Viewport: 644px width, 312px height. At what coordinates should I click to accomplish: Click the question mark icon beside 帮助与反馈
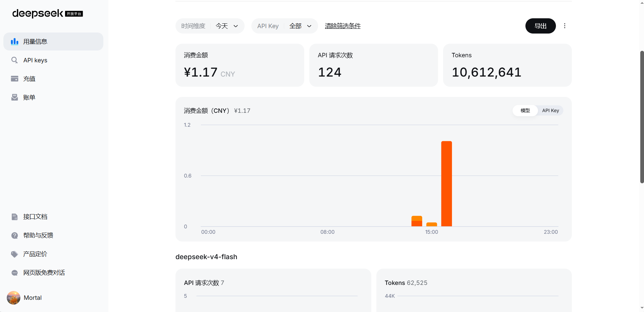pyautogui.click(x=15, y=235)
